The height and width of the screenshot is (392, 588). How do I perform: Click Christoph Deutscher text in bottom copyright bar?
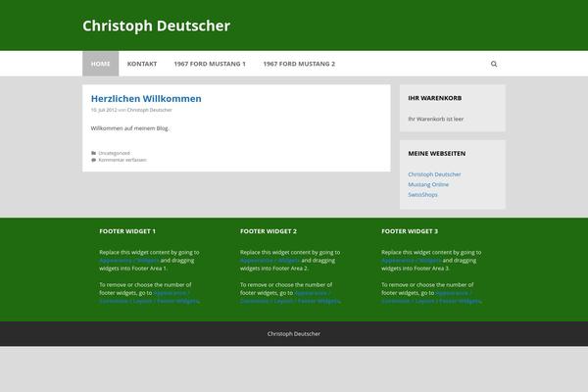(x=294, y=334)
